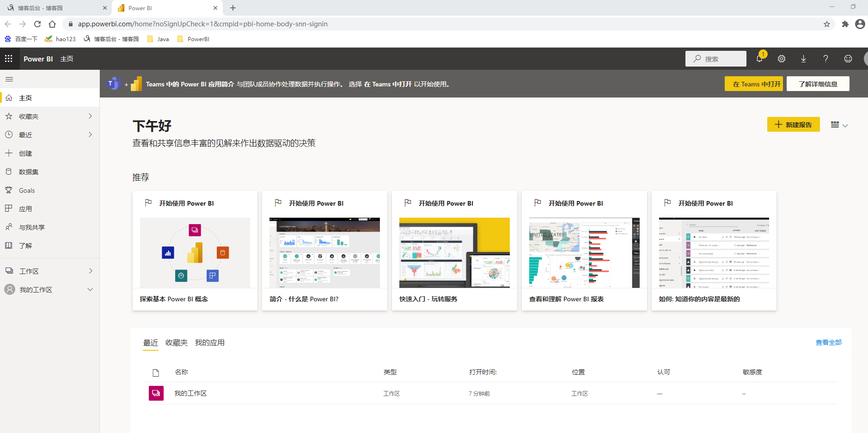
Task: Click the Shared with me icon
Action: point(9,227)
